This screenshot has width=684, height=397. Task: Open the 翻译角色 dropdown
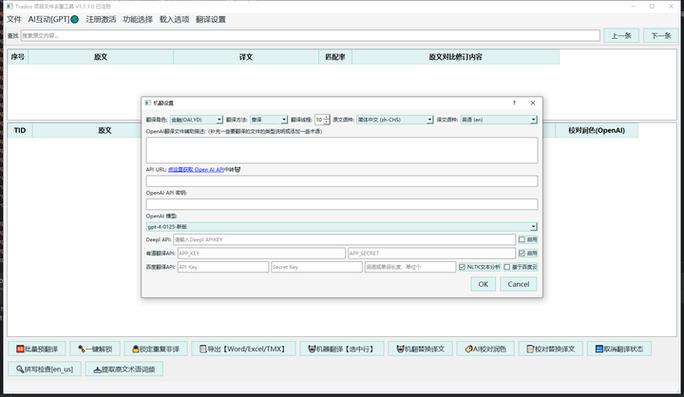pos(196,120)
